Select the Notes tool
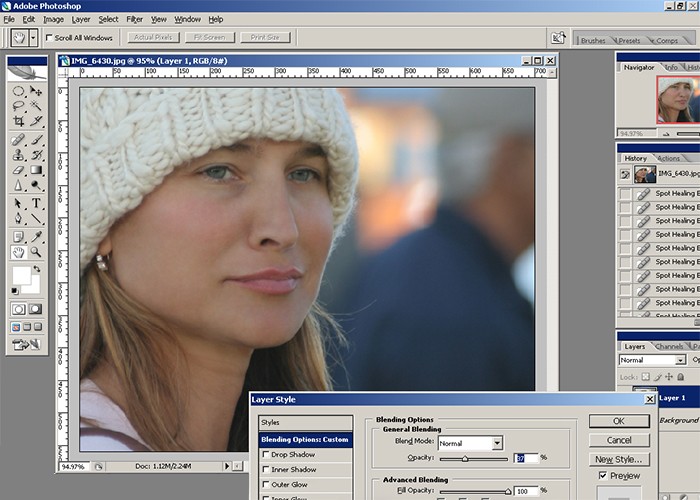This screenshot has width=700, height=500. point(18,237)
